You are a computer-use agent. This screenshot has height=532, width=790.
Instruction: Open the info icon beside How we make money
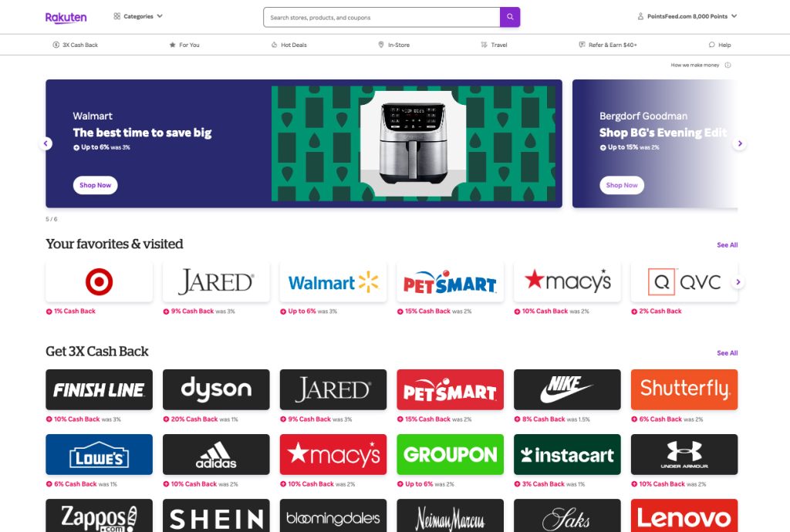[x=728, y=65]
